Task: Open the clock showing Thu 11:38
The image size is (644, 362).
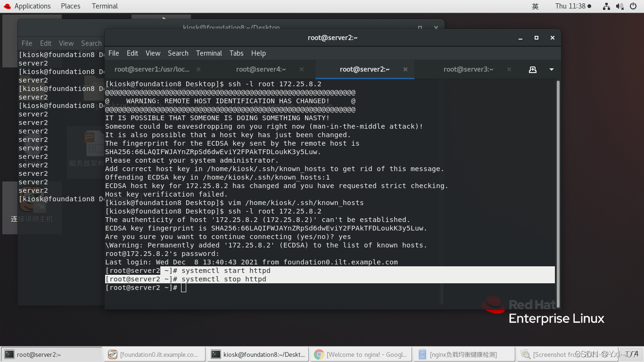Action: pyautogui.click(x=573, y=6)
